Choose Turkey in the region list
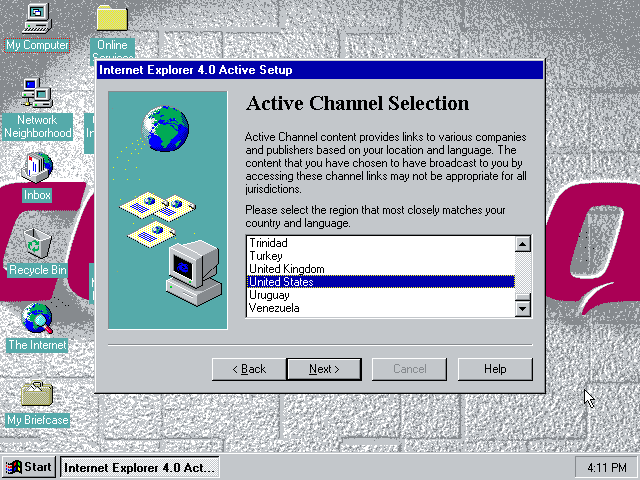This screenshot has height=480, width=640. pos(381,256)
